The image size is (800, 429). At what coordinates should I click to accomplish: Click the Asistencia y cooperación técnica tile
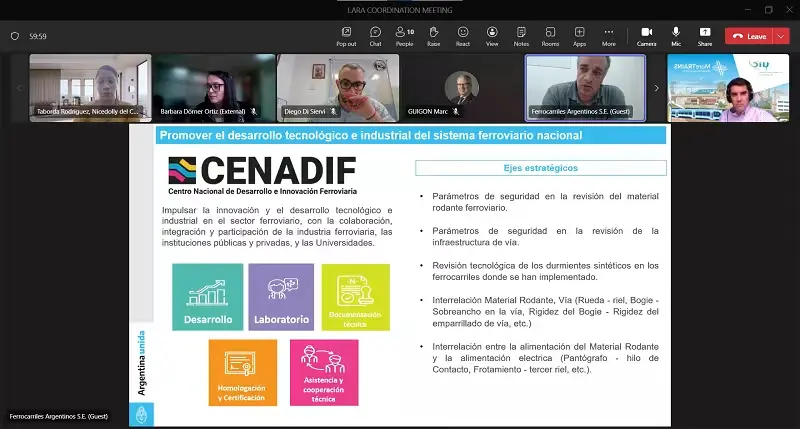(324, 372)
